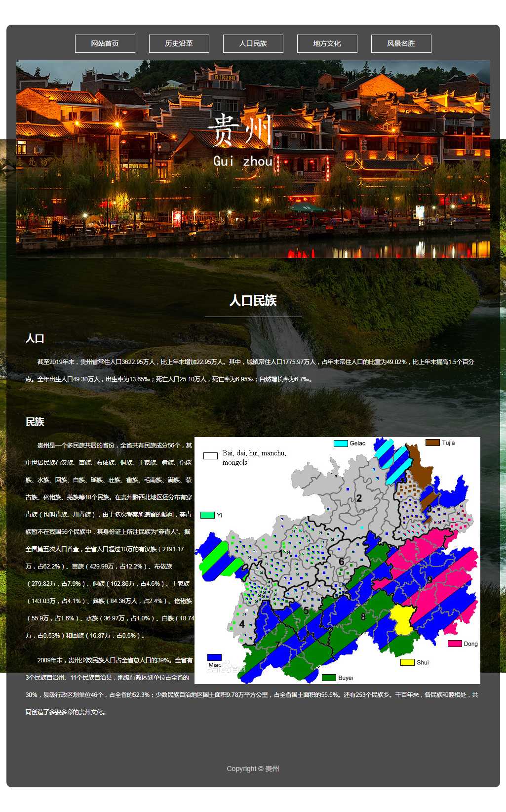506x812 pixels.
Task: Click the 民族 section heading
Action: click(x=35, y=422)
